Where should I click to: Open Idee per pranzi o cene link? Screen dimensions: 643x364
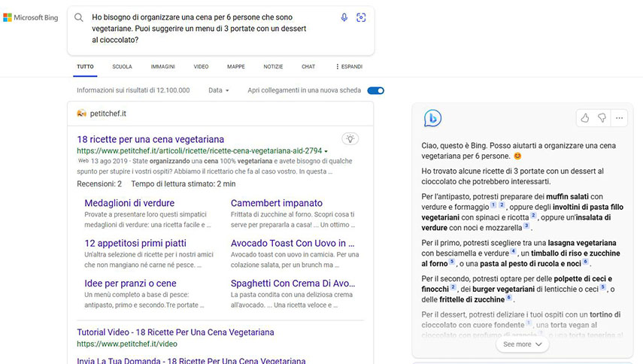pyautogui.click(x=130, y=284)
